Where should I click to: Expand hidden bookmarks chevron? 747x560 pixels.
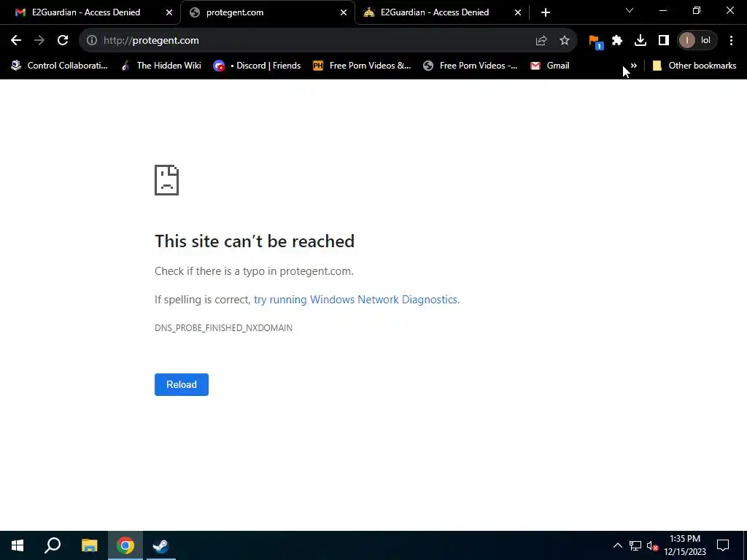pyautogui.click(x=634, y=66)
